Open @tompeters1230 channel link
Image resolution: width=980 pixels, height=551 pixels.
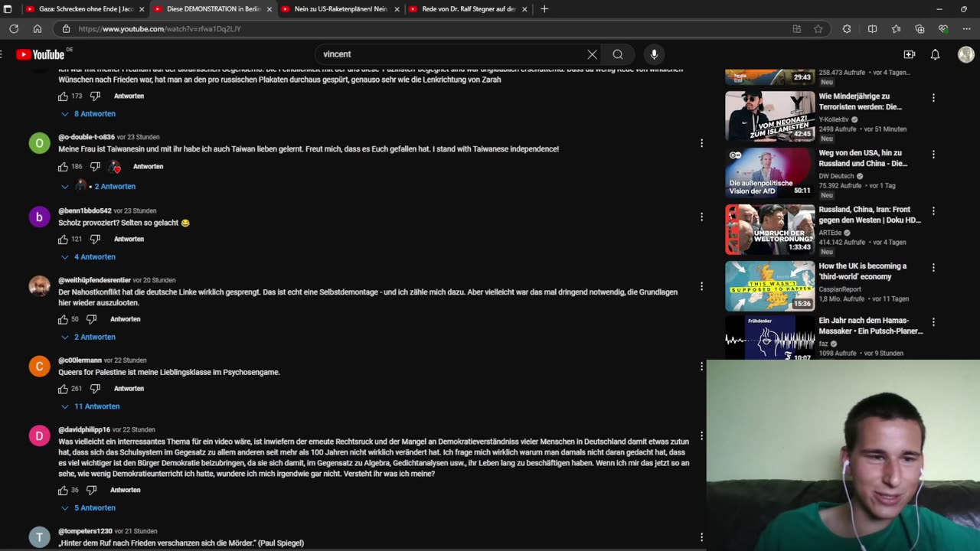(x=85, y=531)
